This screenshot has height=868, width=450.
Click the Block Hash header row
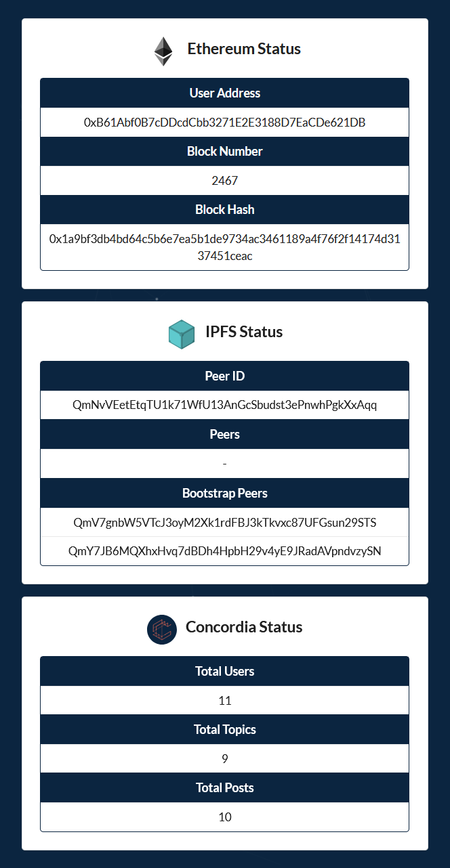[225, 210]
